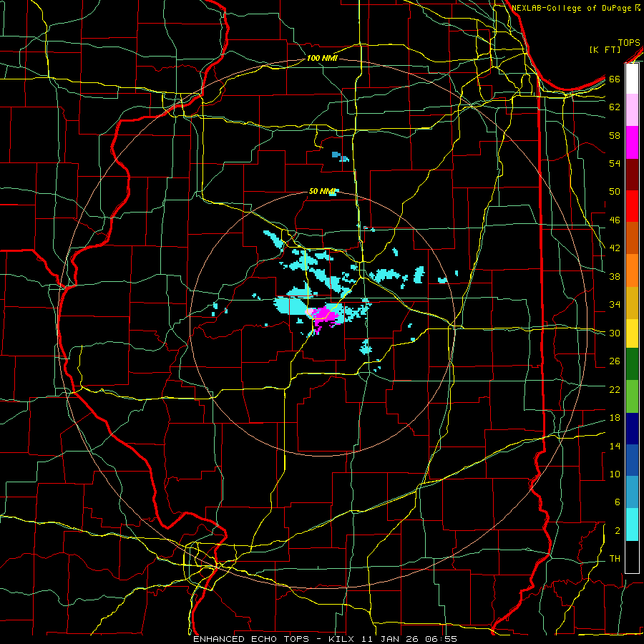Click the "22" legend value
The height and width of the screenshot is (644, 644).
[x=615, y=389]
